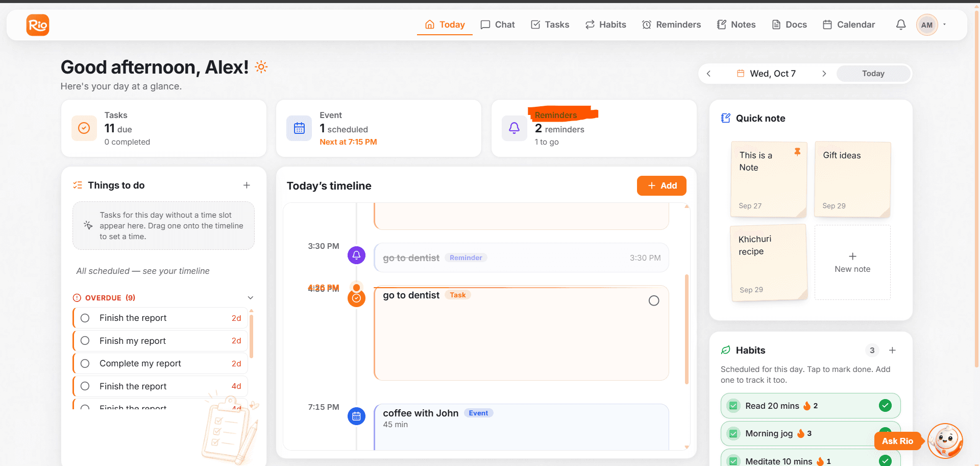This screenshot has width=980, height=466.
Task: Open the notifications bell in the header
Action: [x=901, y=25]
